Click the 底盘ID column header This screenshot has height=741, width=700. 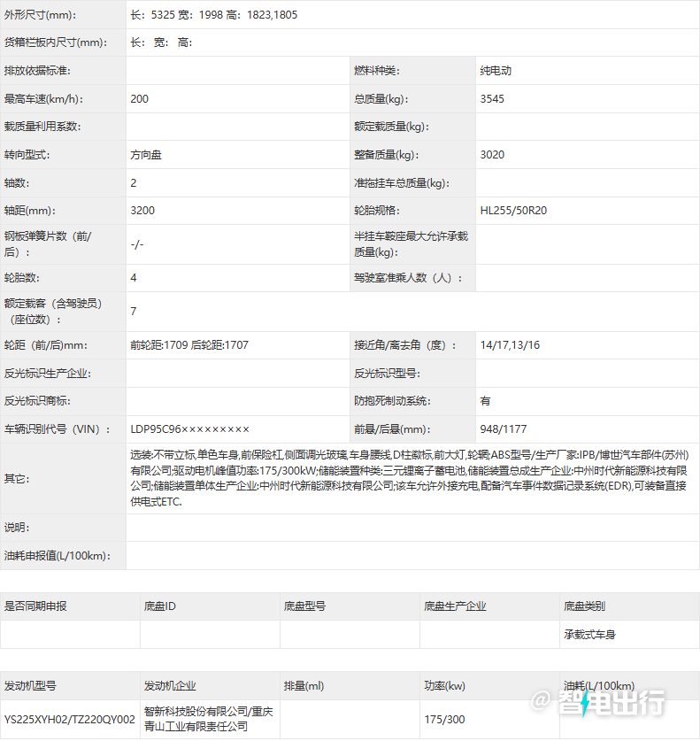(159, 606)
